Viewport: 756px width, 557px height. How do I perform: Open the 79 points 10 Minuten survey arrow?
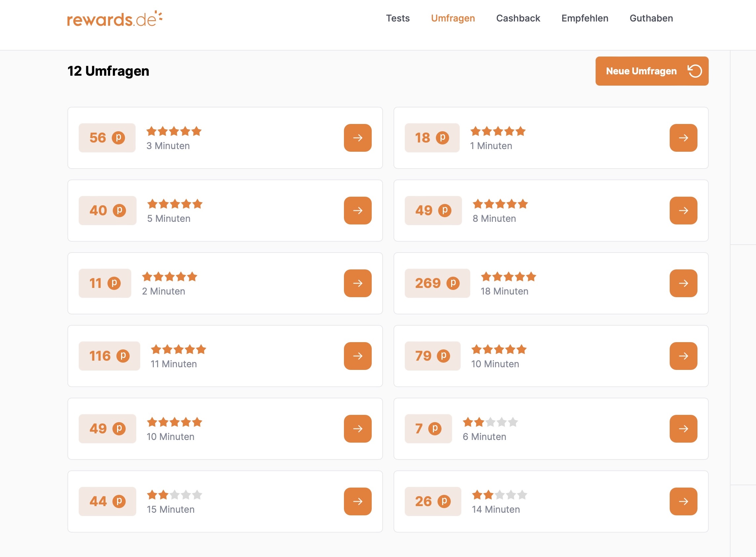point(683,356)
